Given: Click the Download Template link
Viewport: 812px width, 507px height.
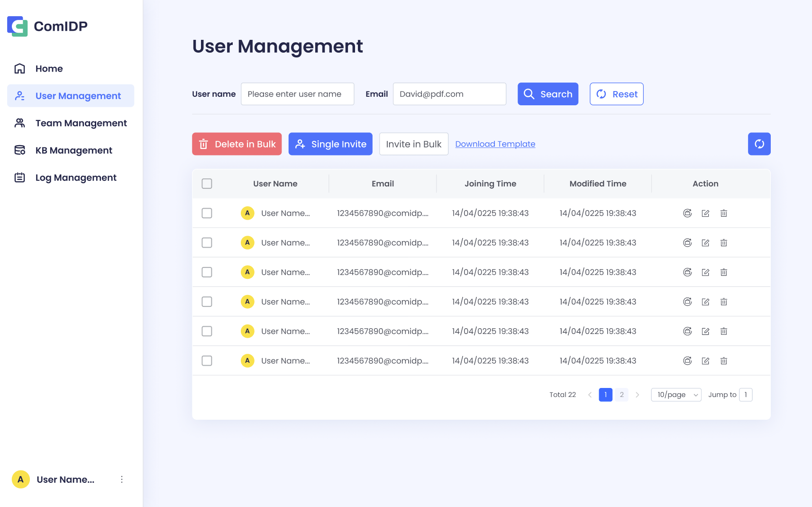Looking at the screenshot, I should (495, 144).
